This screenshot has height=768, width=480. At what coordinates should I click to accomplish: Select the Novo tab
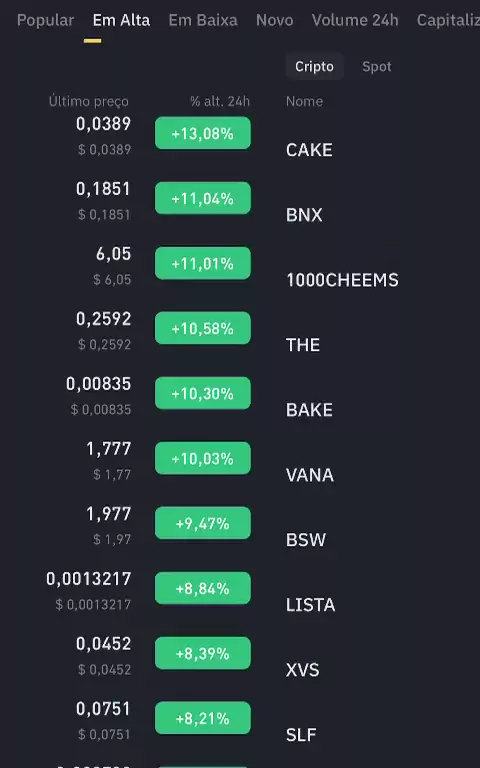tap(274, 20)
